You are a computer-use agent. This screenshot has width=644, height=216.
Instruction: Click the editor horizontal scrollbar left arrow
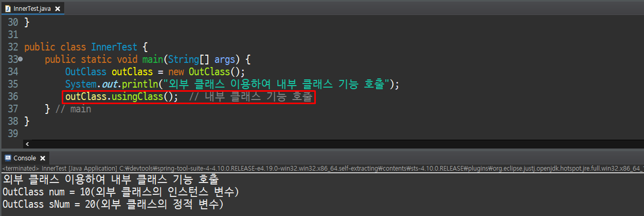click(27, 144)
